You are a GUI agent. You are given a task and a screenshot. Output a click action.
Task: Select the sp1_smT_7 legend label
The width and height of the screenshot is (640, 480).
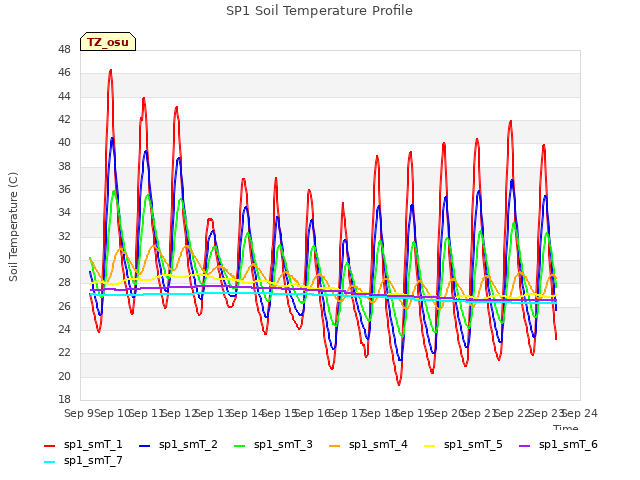pyautogui.click(x=93, y=460)
